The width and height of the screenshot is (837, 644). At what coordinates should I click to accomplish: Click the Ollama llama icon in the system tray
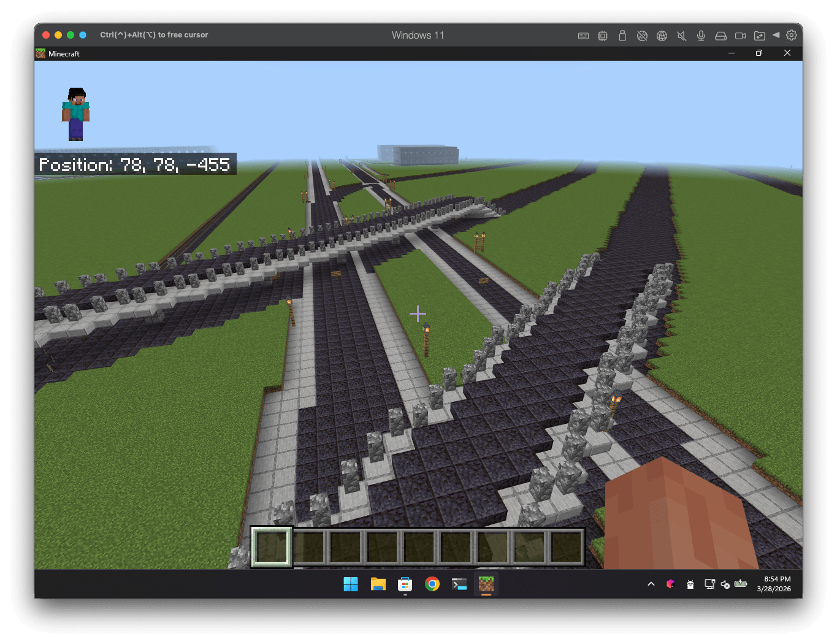pyautogui.click(x=690, y=585)
